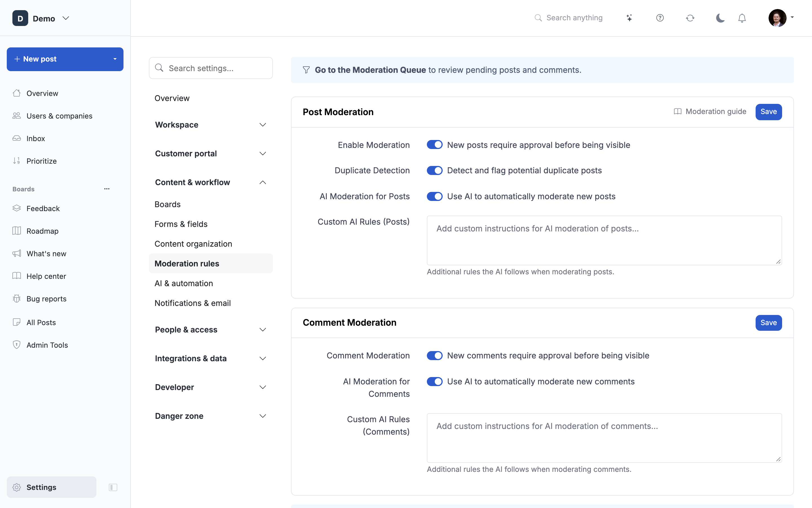Image resolution: width=812 pixels, height=508 pixels.
Task: Save Comment Moderation settings
Action: pos(768,323)
